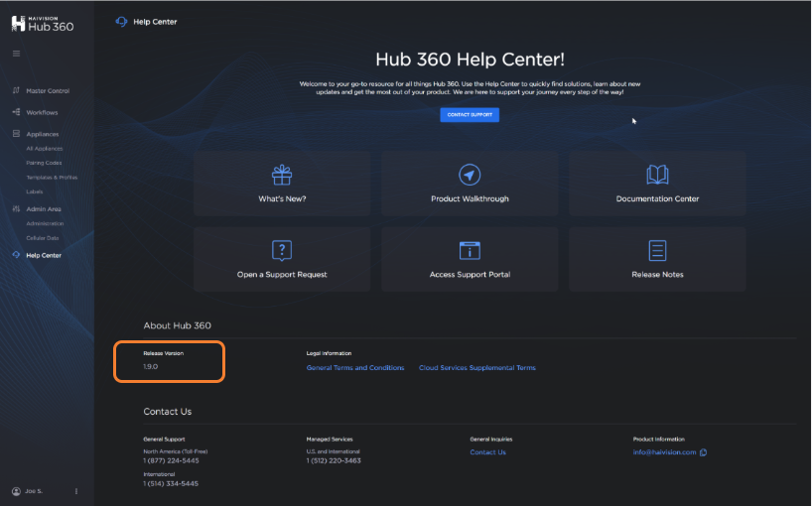Expand the Appliances sidebar section
The image size is (812, 506).
(42, 134)
